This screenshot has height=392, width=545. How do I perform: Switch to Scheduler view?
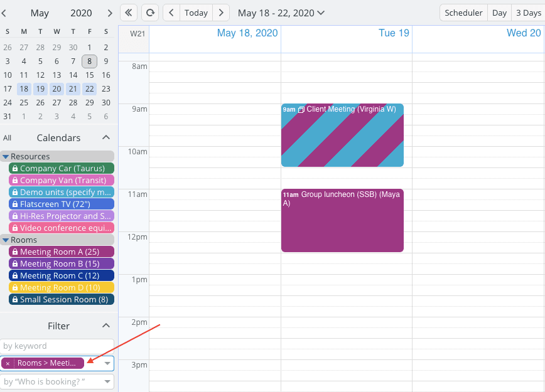point(463,13)
